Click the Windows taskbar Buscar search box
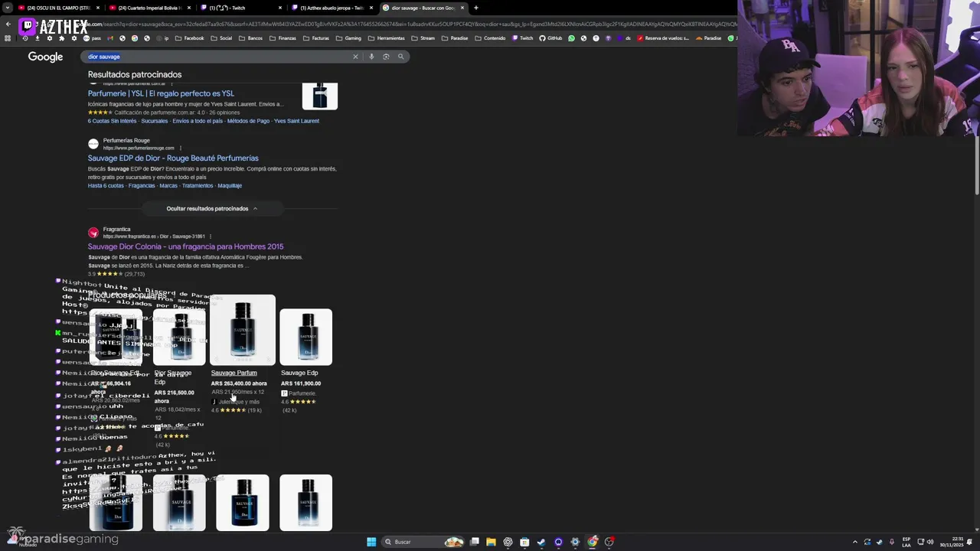The height and width of the screenshot is (551, 980). 423,542
